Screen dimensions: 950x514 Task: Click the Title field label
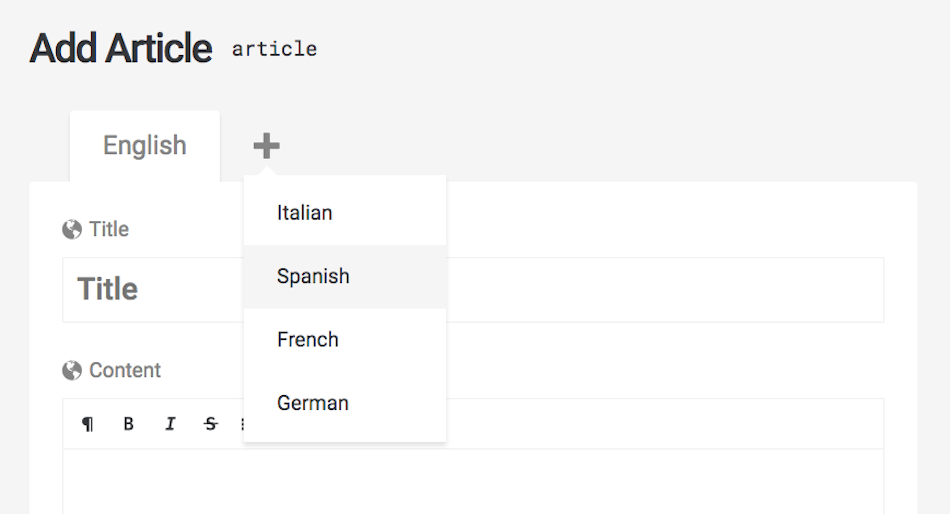tap(109, 229)
